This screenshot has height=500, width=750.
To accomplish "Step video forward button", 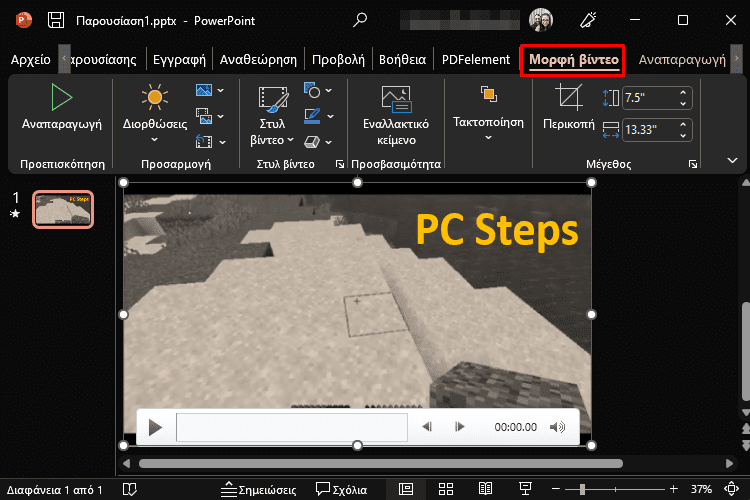I will (x=460, y=427).
